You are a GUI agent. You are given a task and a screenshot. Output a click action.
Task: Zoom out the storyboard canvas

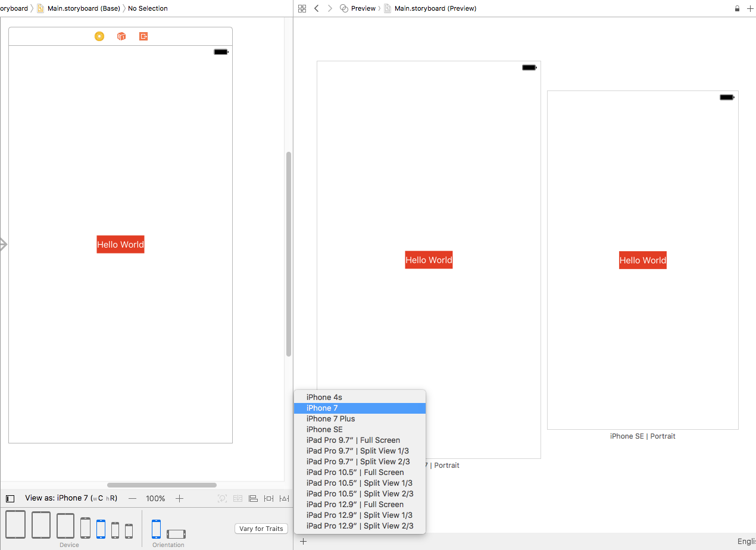pyautogui.click(x=132, y=498)
